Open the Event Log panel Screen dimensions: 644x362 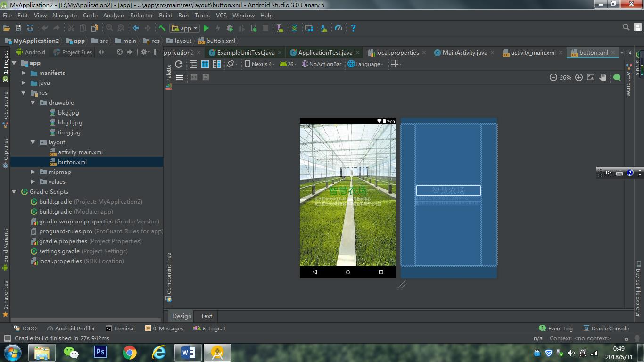[x=556, y=329]
